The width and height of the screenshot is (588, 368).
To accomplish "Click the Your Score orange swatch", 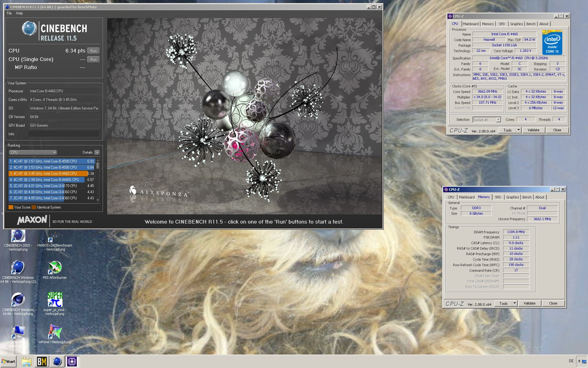I will [x=11, y=207].
